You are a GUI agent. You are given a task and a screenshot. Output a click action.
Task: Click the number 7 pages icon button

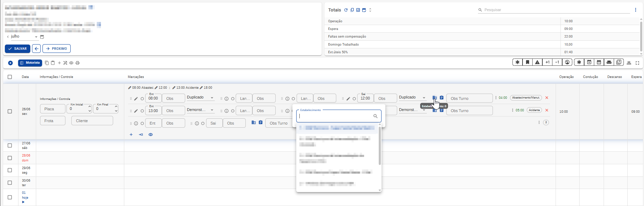619,62
